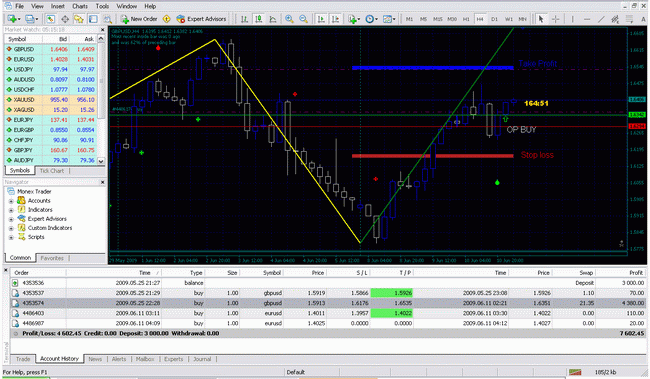Select the crosshair cursor tool

click(x=555, y=19)
